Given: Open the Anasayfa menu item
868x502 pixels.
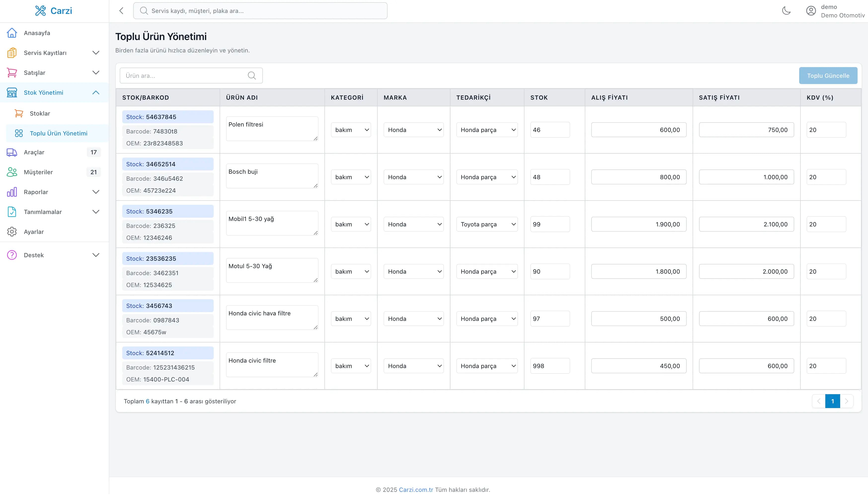Looking at the screenshot, I should (54, 33).
